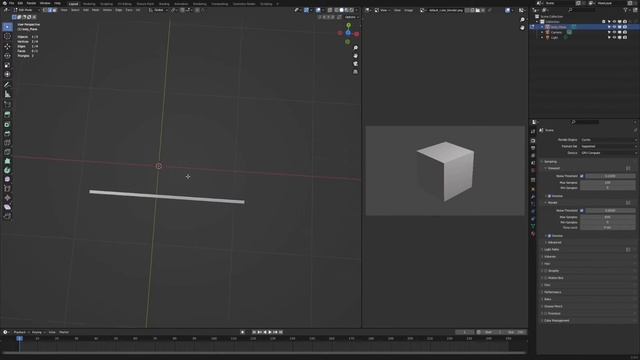Open the Feature Set dropdown
640x360 pixels.
608,146
